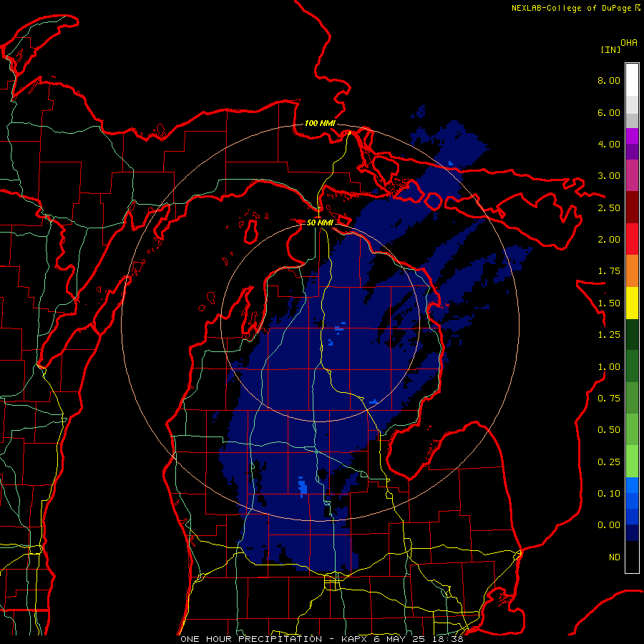This screenshot has width=644, height=644.
Task: Click the 100 NMI range ring label
Action: click(320, 123)
